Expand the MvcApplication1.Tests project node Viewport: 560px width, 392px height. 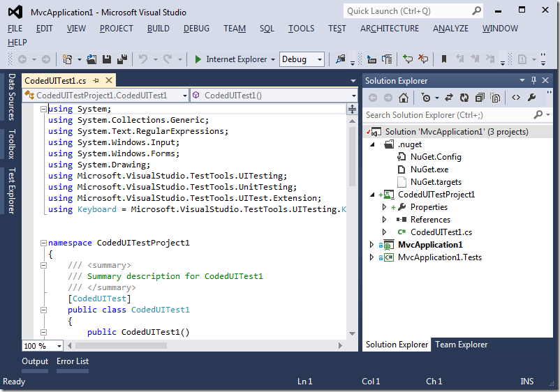point(371,257)
